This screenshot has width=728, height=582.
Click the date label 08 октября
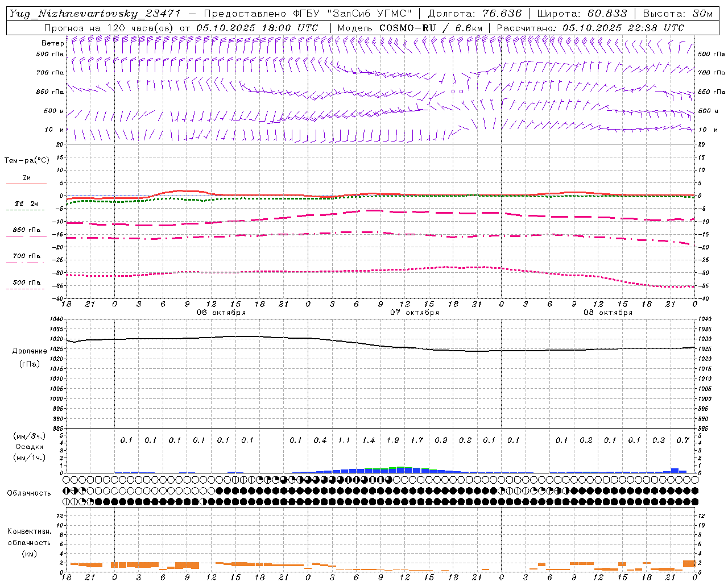coord(608,313)
